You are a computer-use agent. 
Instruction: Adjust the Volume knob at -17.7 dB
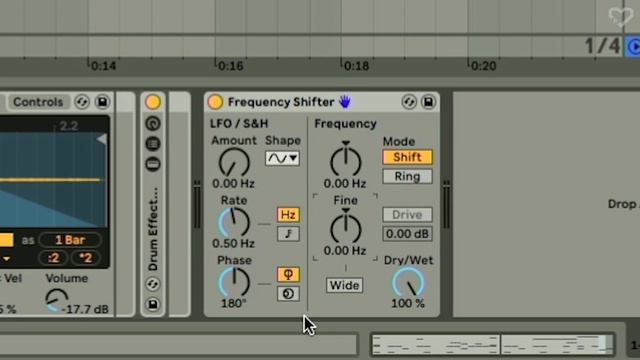[x=56, y=300]
